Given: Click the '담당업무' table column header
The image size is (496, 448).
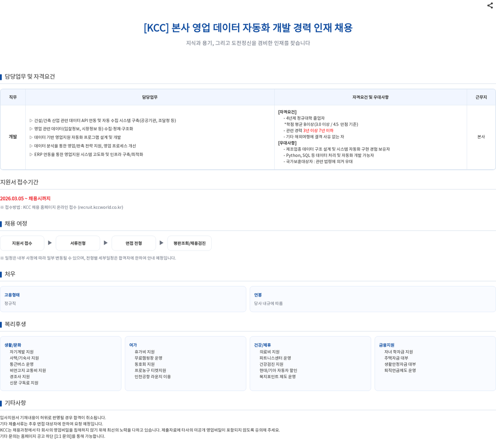Looking at the screenshot, I should click(x=150, y=97).
